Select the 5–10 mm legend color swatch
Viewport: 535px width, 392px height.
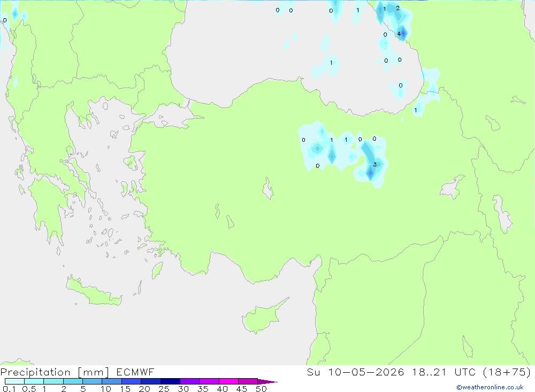[x=93, y=381]
